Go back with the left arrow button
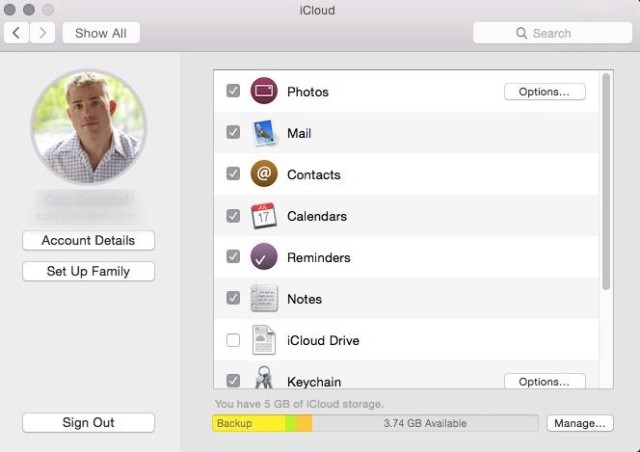 click(17, 33)
